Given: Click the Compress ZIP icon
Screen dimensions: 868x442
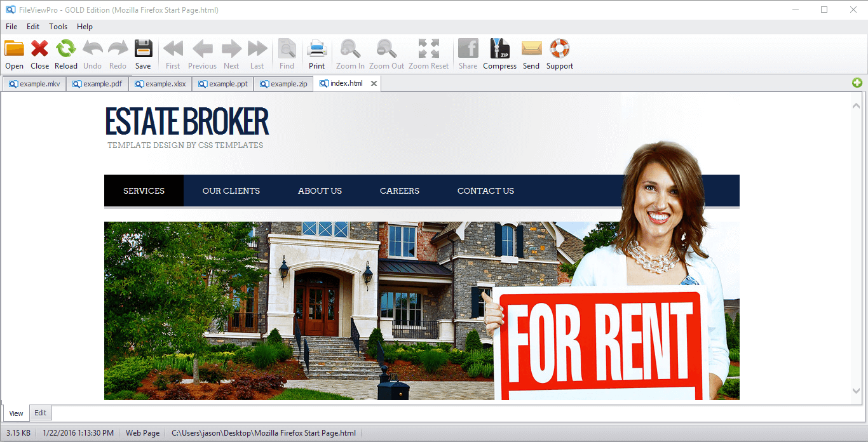Looking at the screenshot, I should (x=499, y=49).
